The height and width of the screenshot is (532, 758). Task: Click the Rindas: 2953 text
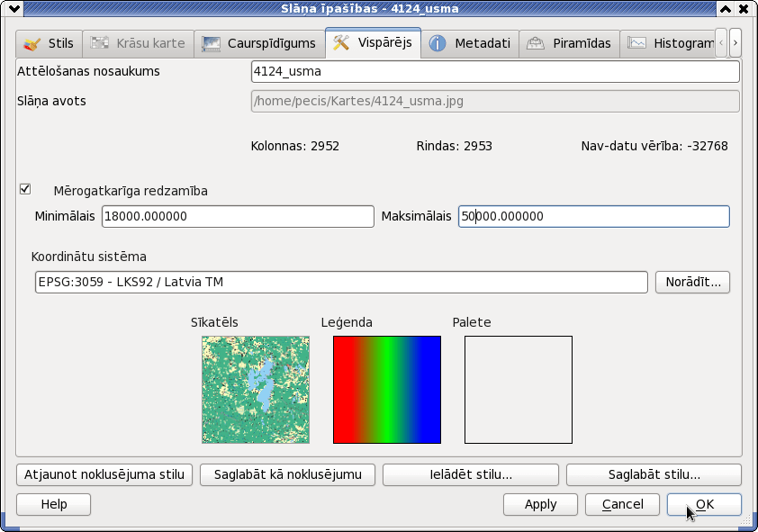tap(455, 146)
